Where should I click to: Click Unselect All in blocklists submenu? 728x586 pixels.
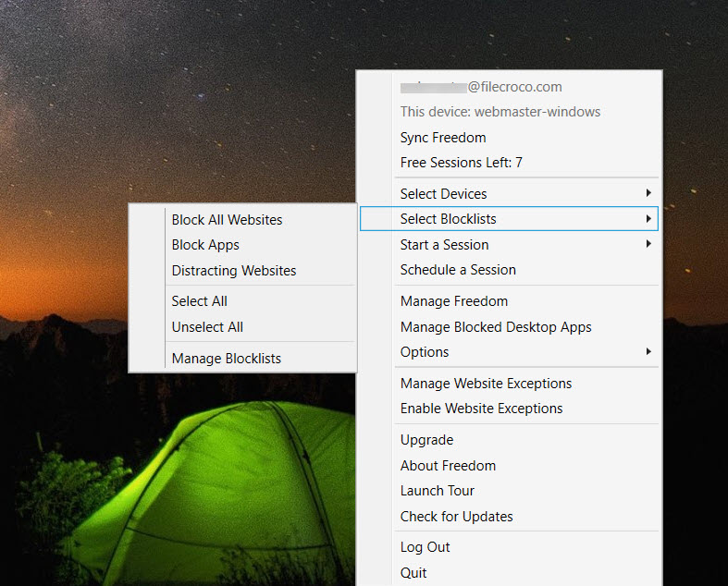click(243, 327)
